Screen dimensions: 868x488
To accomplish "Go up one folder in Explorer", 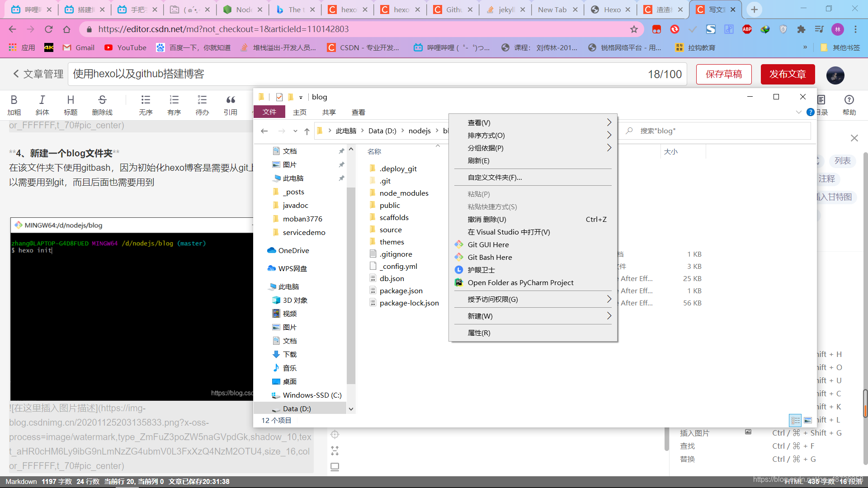I will (x=307, y=131).
